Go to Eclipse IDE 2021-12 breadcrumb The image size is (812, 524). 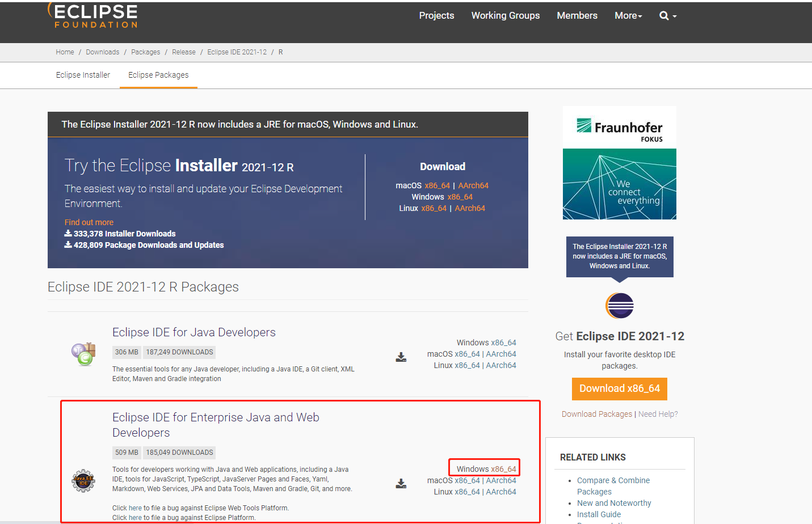tap(237, 52)
